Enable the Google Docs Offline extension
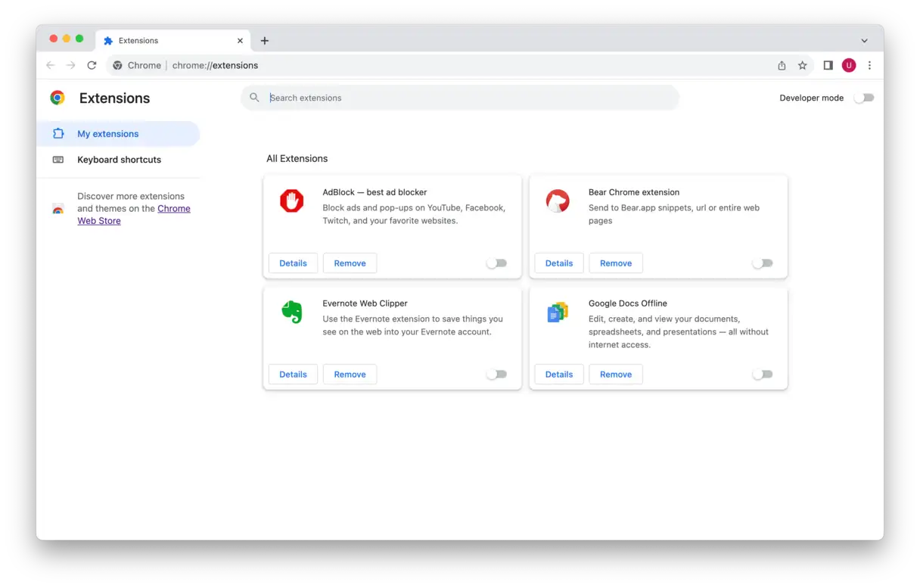Screen dimensions: 920x588 [x=762, y=375]
